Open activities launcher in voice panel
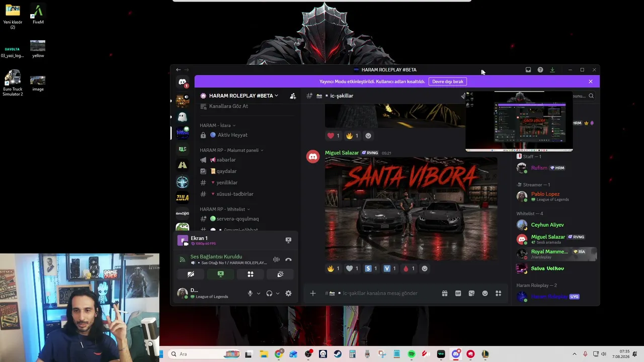The width and height of the screenshot is (644, 362). point(250,274)
